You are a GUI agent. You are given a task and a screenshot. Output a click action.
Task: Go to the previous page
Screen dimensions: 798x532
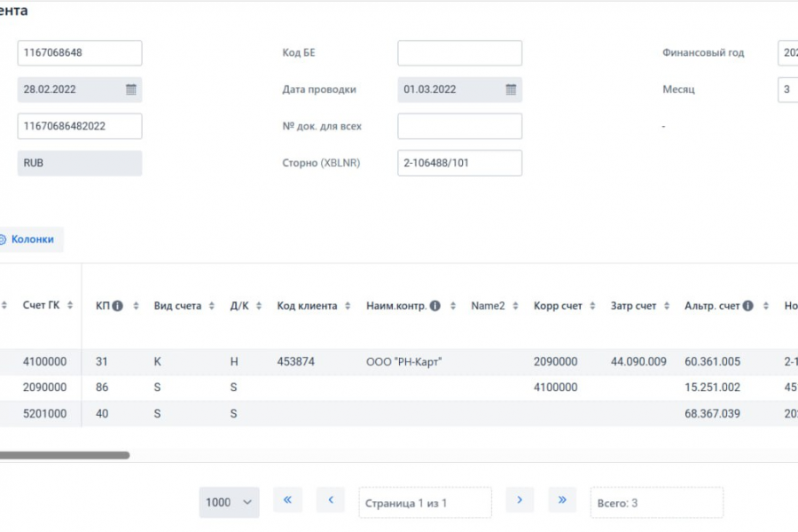coord(330,500)
